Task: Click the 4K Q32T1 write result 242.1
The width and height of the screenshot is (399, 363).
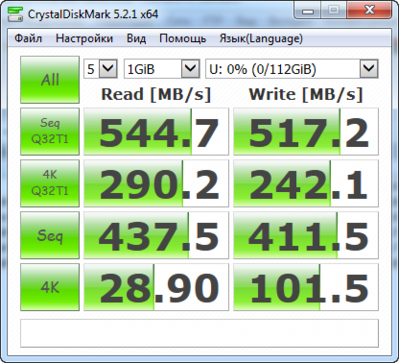Action: point(306,183)
